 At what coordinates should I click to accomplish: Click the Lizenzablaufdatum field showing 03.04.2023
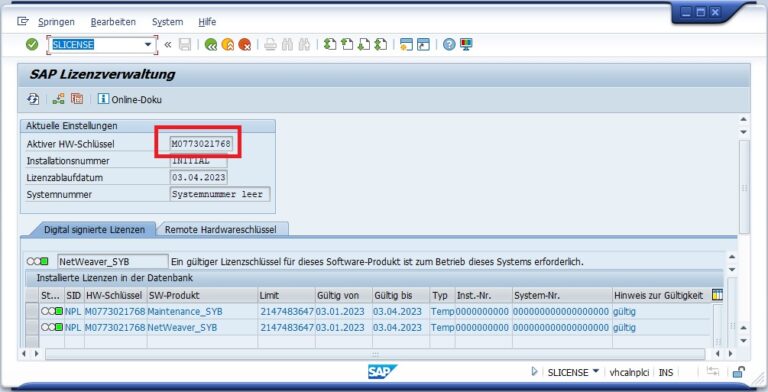tap(198, 177)
